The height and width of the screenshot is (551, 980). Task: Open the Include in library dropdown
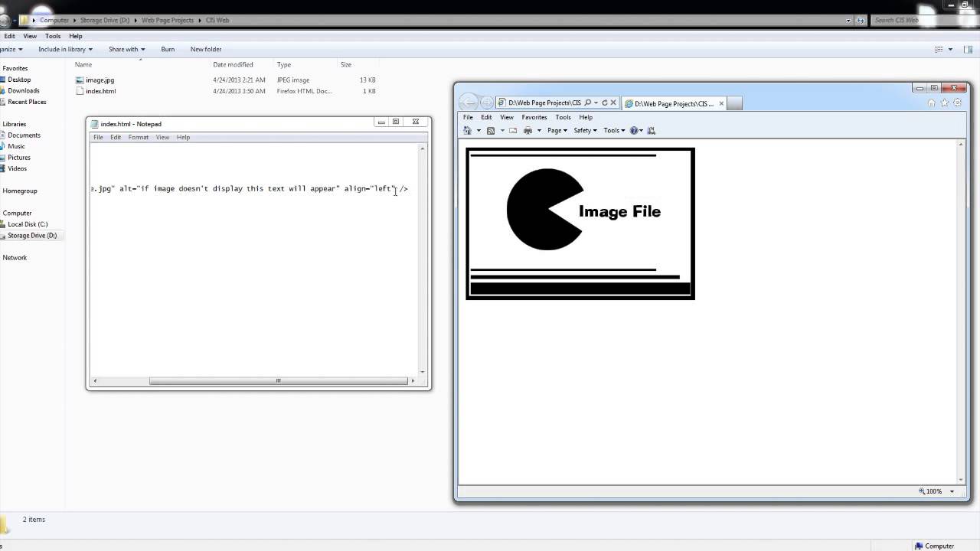[65, 49]
